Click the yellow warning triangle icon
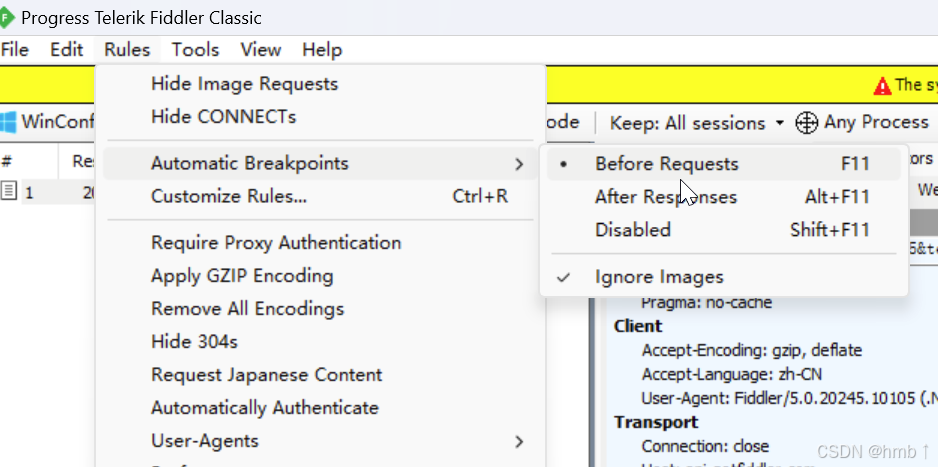The height and width of the screenshot is (467, 938). pos(882,87)
